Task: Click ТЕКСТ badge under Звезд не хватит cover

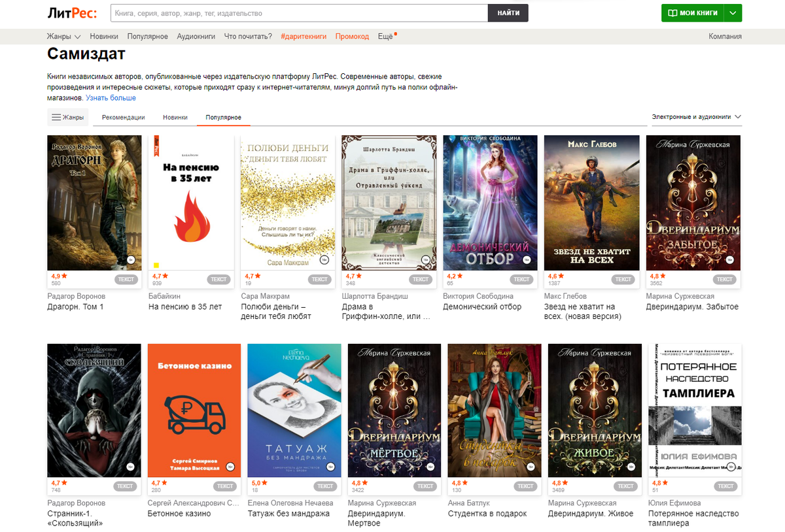Action: pyautogui.click(x=623, y=279)
